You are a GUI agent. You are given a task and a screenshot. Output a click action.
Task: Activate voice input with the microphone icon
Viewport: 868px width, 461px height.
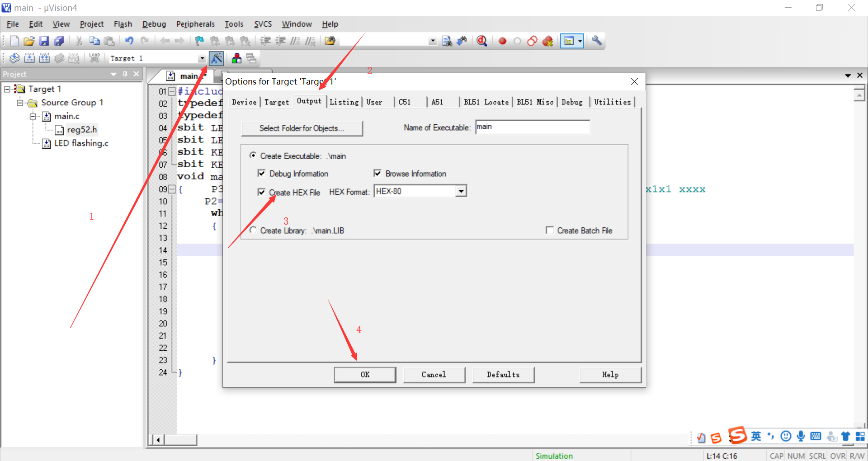pos(801,436)
